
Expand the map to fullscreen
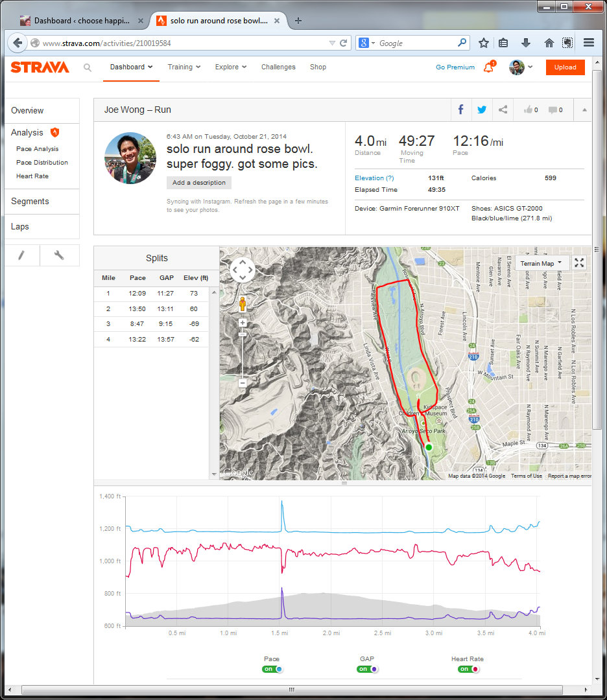click(580, 262)
